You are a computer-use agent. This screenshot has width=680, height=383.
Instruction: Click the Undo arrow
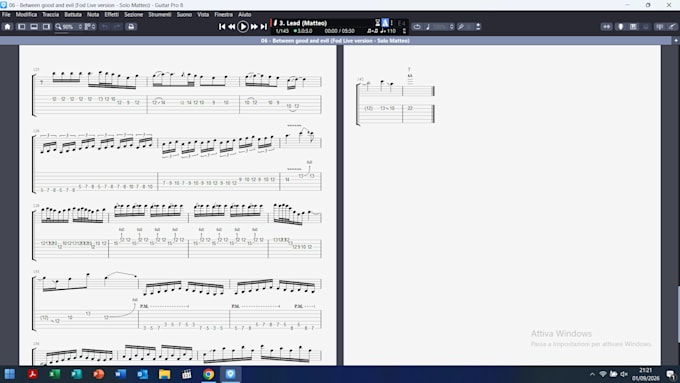pyautogui.click(x=105, y=26)
